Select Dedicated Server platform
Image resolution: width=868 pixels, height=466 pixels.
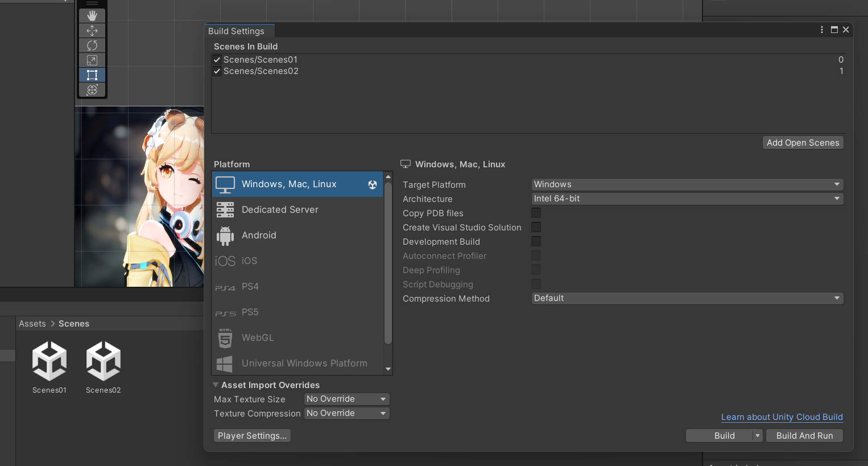point(297,210)
